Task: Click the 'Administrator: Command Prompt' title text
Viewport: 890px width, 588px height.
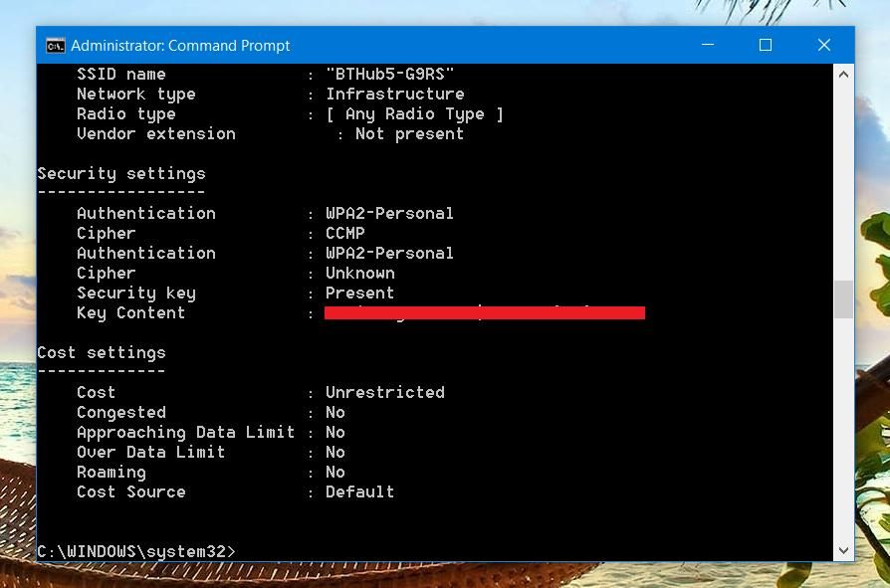Action: [x=180, y=46]
